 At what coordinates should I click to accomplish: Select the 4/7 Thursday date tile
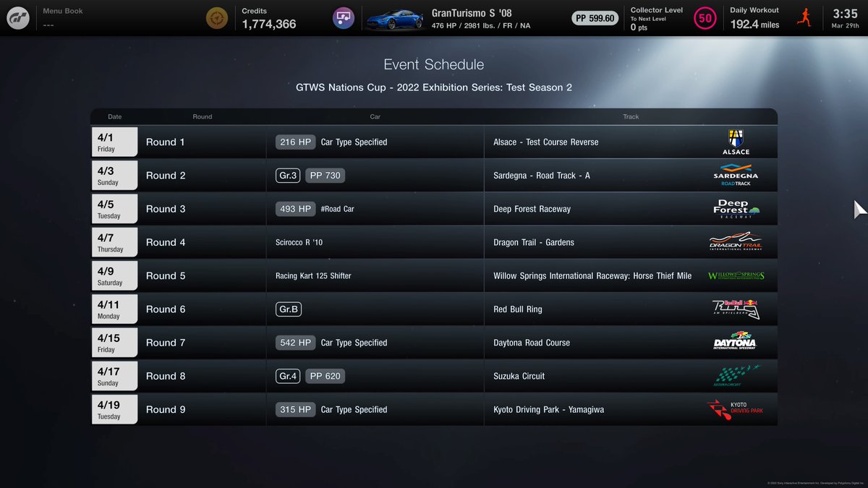(x=114, y=242)
